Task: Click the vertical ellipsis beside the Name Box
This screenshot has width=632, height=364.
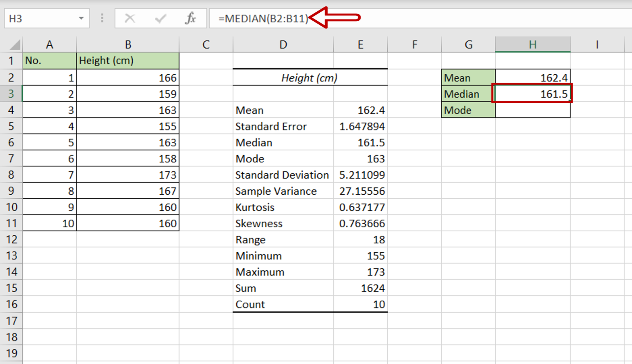Action: pos(102,19)
